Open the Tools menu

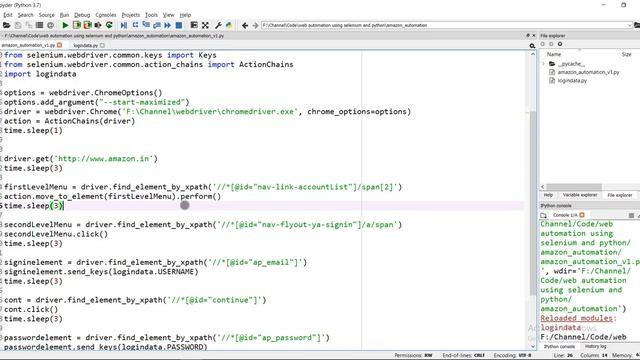(151, 15)
